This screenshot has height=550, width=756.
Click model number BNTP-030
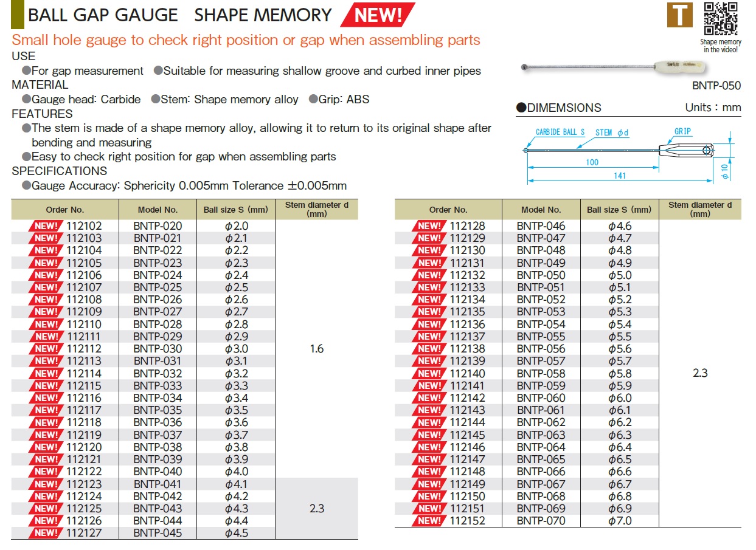click(158, 349)
